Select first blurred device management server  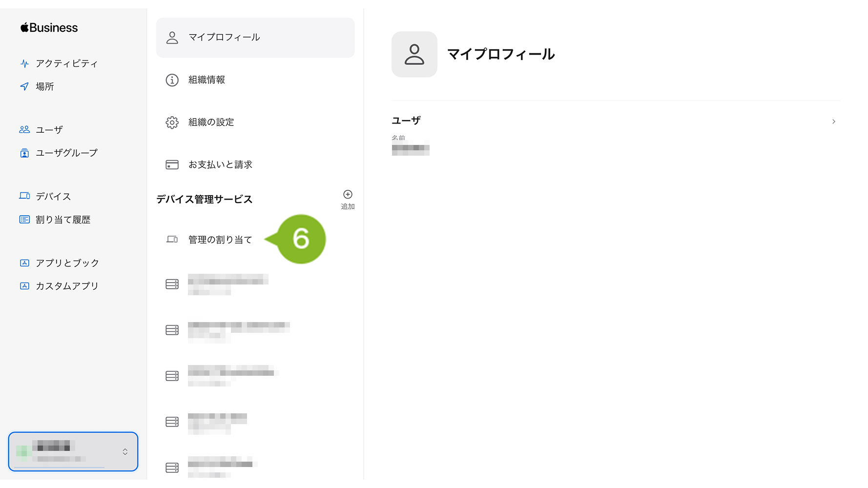click(255, 284)
